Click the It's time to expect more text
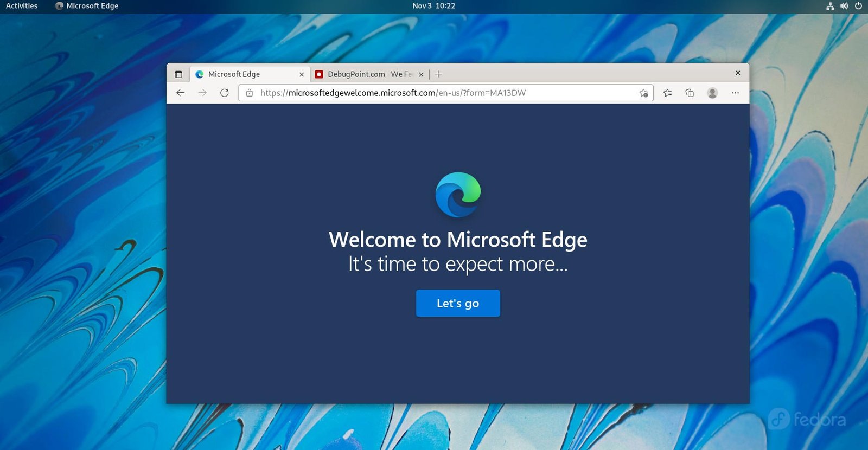868x450 pixels. (458, 264)
